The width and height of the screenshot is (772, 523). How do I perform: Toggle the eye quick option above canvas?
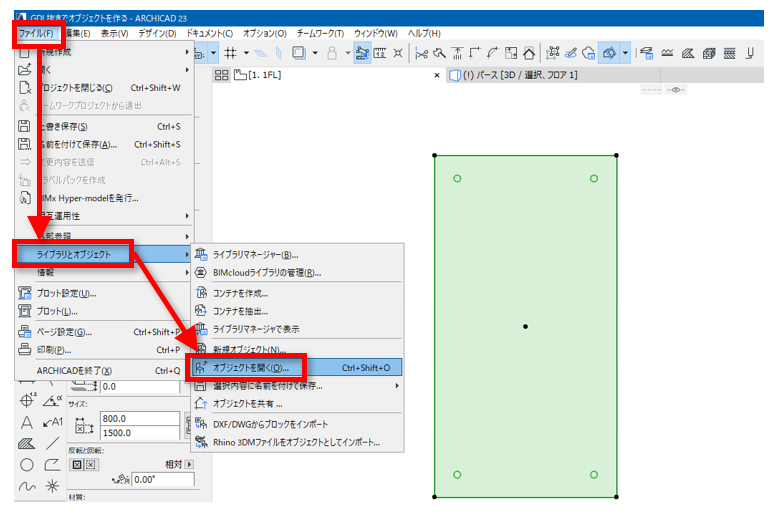pyautogui.click(x=676, y=90)
